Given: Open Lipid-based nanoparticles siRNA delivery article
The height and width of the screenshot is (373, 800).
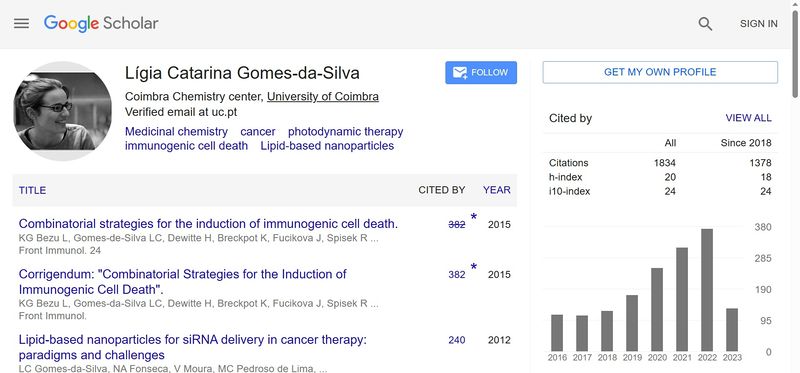Looking at the screenshot, I should point(193,347).
